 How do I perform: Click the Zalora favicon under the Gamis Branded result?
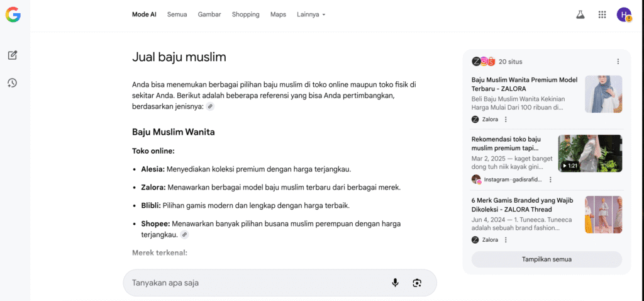click(x=475, y=240)
